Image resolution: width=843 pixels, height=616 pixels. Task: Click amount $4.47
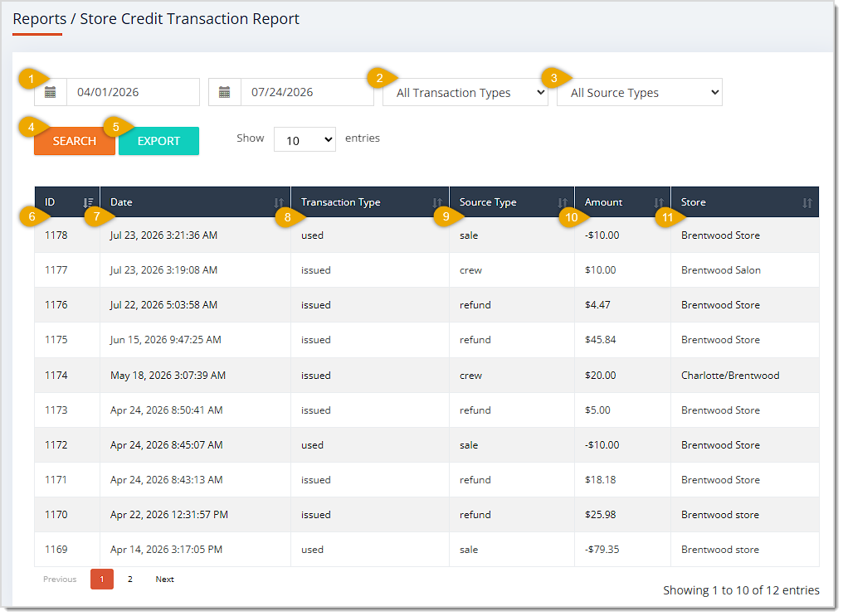[x=597, y=305]
